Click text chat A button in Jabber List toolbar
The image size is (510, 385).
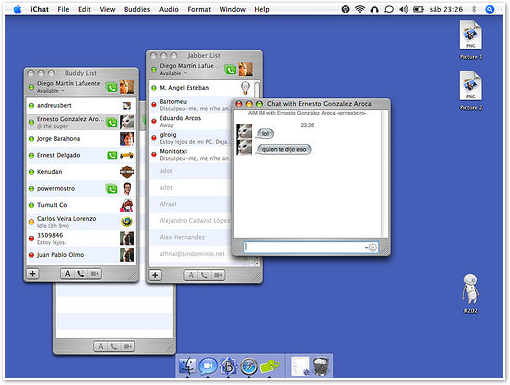[x=191, y=275]
